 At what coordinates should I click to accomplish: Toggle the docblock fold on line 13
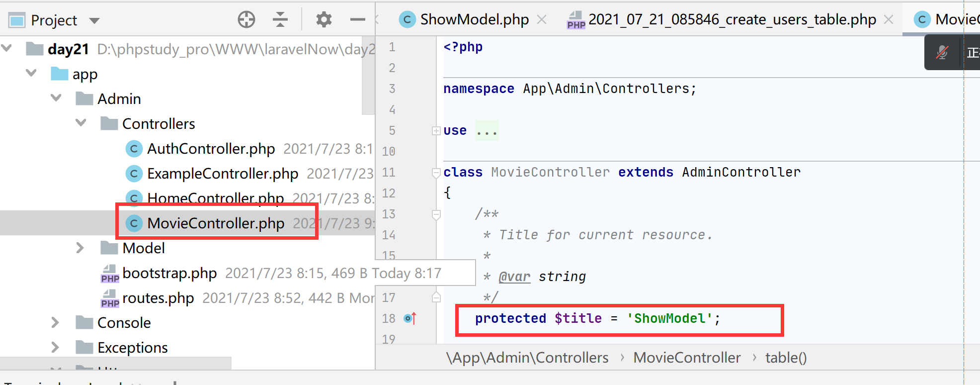pyautogui.click(x=436, y=215)
